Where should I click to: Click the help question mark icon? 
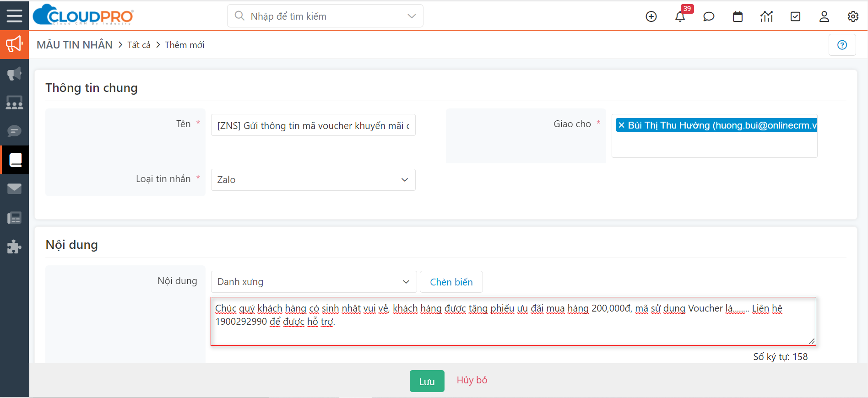tap(842, 45)
